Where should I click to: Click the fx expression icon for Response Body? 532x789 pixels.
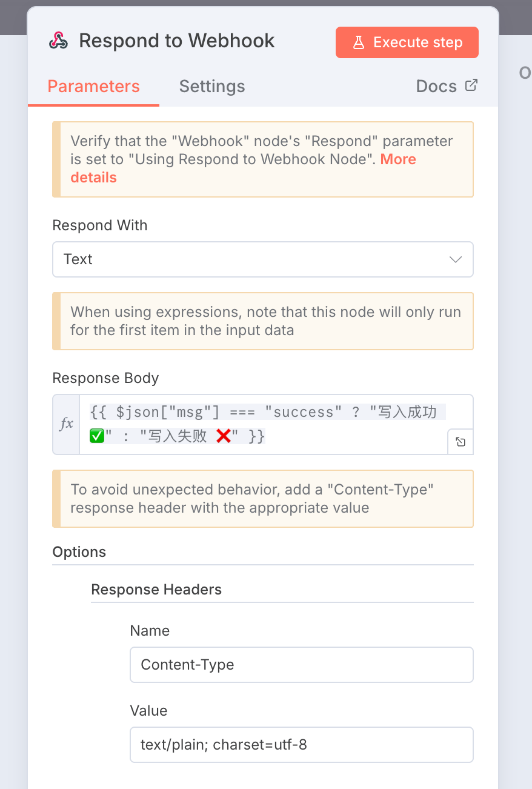[x=66, y=424]
